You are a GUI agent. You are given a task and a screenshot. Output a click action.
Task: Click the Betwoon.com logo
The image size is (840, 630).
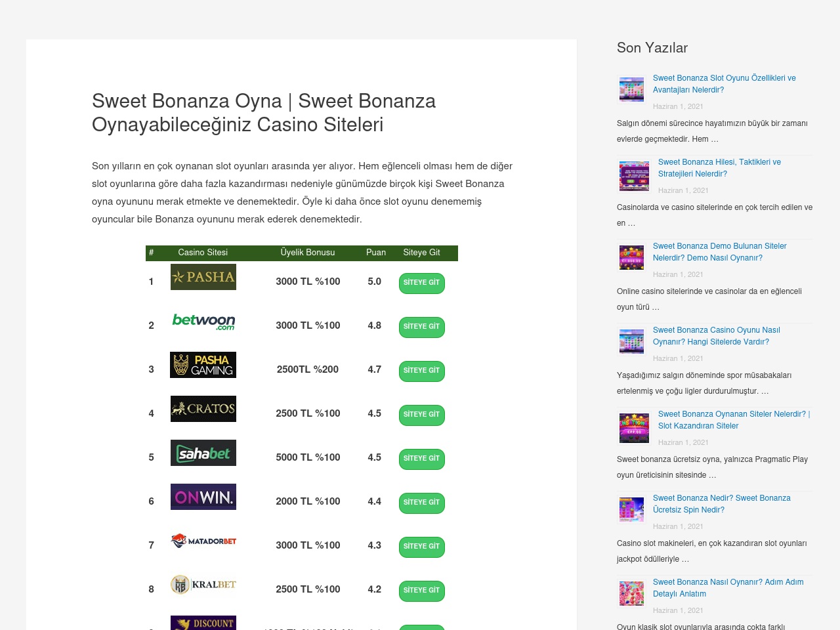(203, 321)
